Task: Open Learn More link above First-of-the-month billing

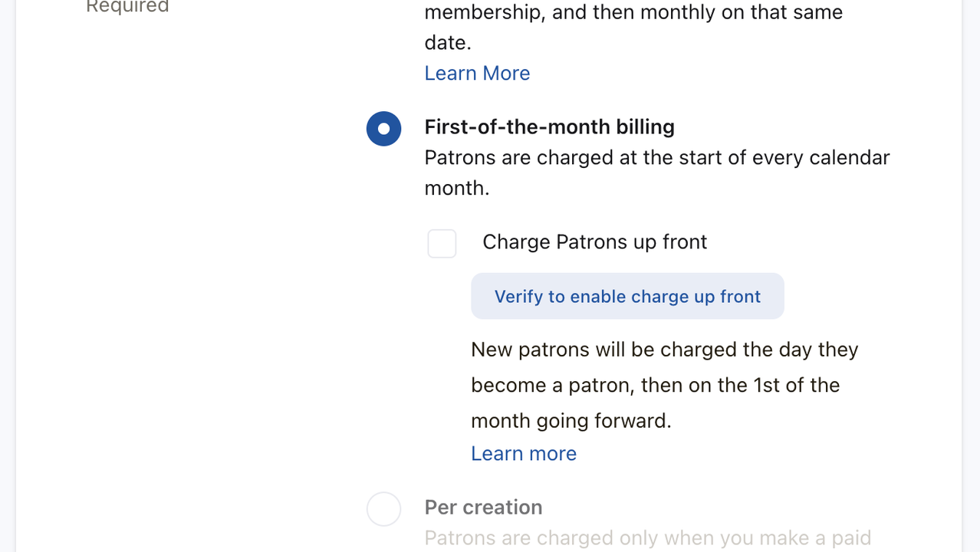Action: 477,74
